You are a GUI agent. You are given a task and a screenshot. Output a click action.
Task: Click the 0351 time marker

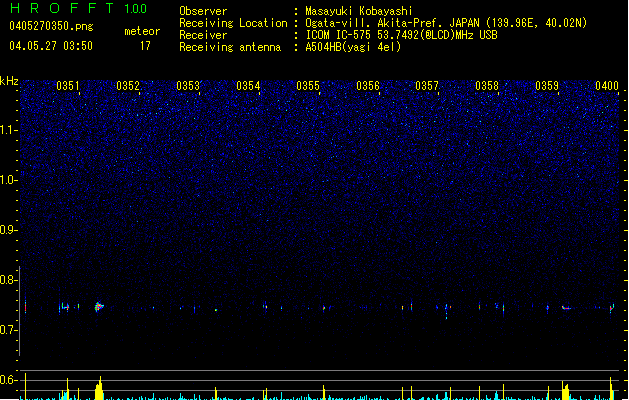coord(68,86)
